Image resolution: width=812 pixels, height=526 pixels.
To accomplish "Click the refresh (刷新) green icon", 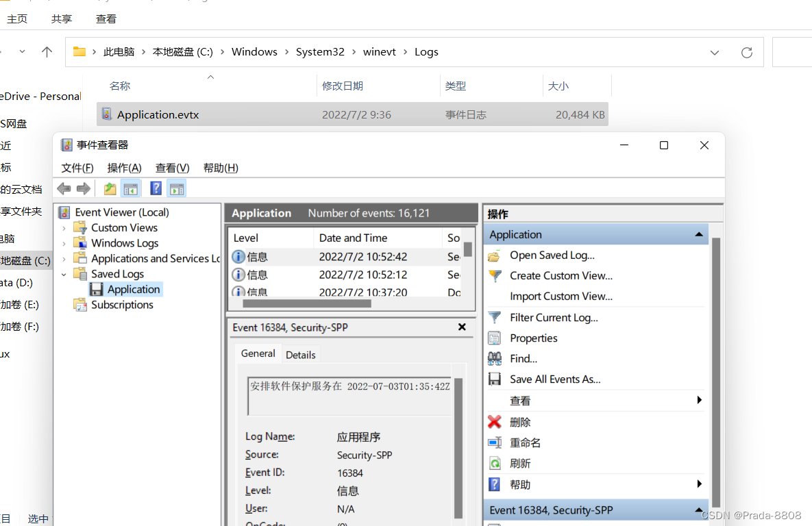I will tap(495, 464).
